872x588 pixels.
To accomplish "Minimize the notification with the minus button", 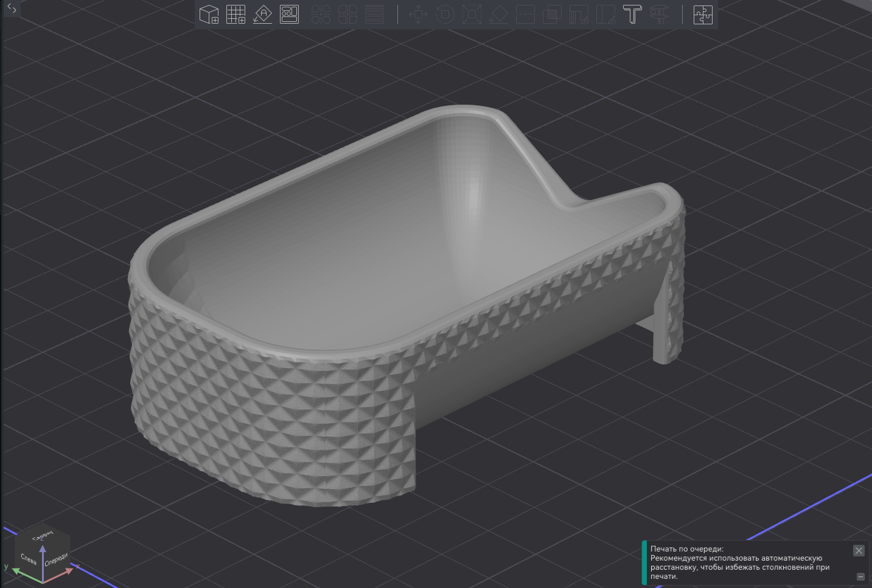I will coord(860,576).
